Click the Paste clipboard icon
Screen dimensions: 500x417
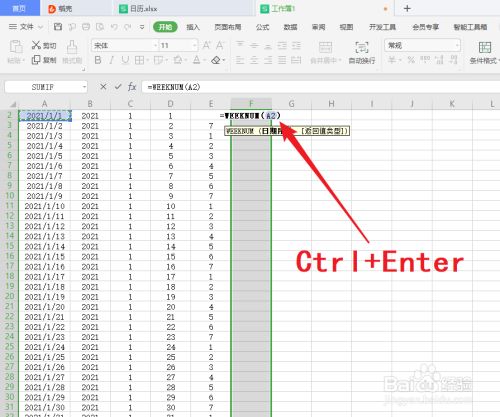15,47
